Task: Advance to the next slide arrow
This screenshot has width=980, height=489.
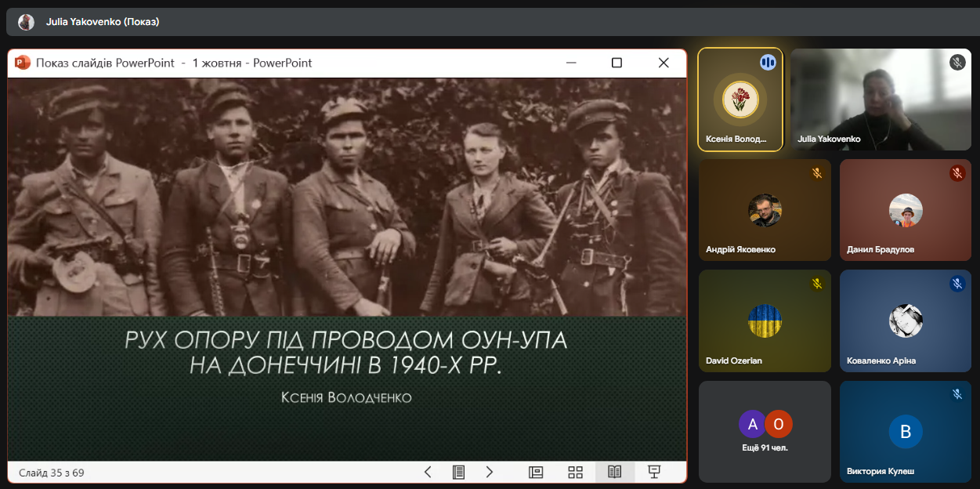Action: (x=490, y=472)
